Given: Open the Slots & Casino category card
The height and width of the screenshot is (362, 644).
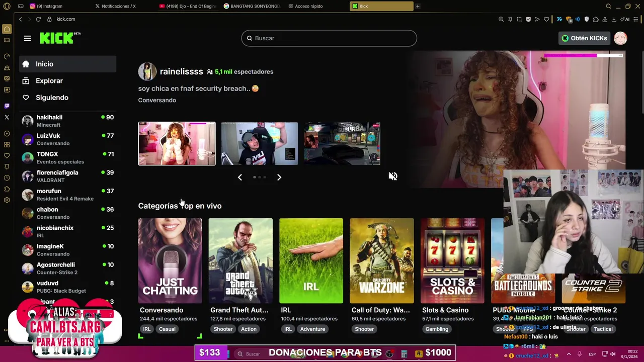Looking at the screenshot, I should pyautogui.click(x=452, y=261).
